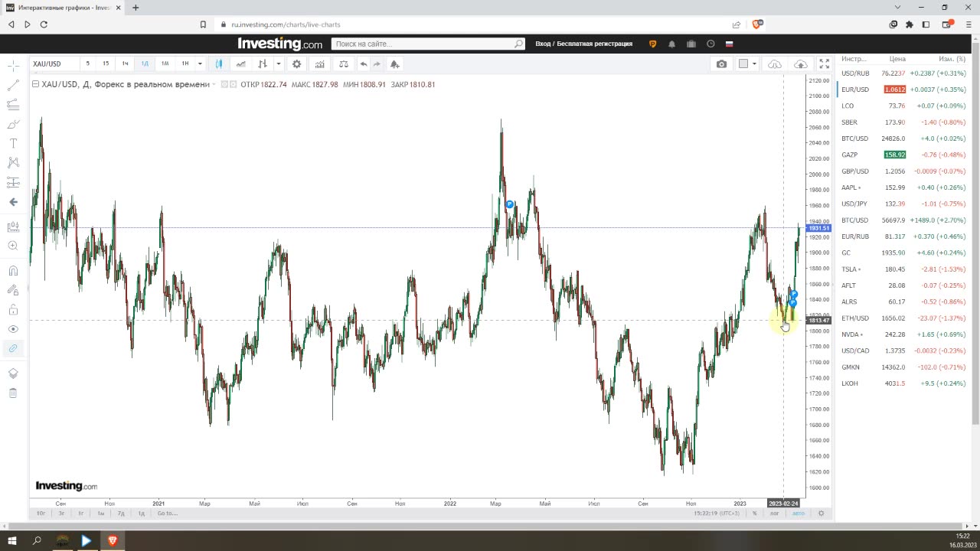Save chart layout to cloud
The image size is (980, 551).
click(x=801, y=64)
